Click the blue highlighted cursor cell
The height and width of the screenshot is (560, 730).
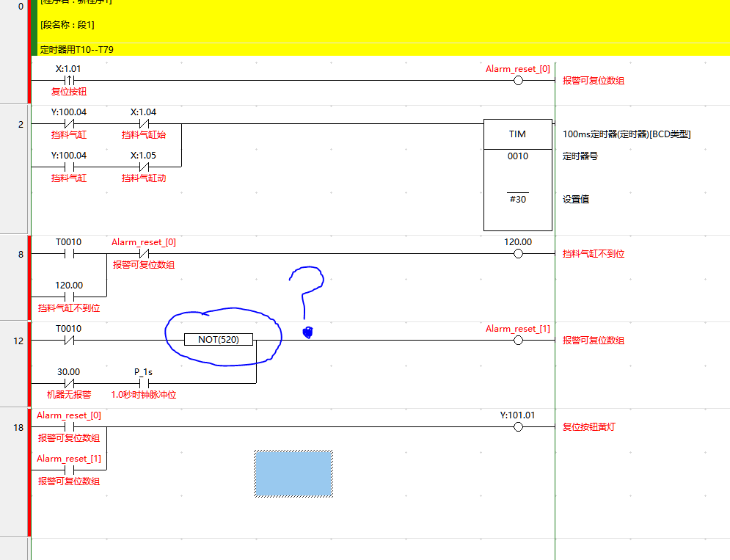pos(293,473)
